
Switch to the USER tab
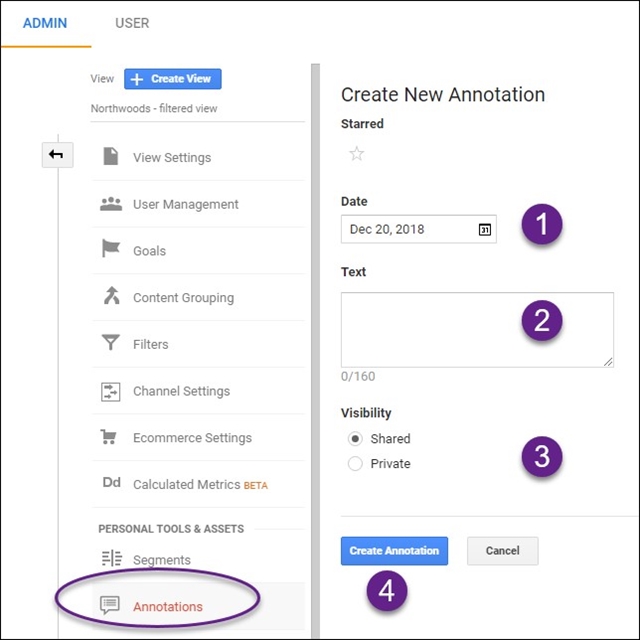click(x=132, y=23)
